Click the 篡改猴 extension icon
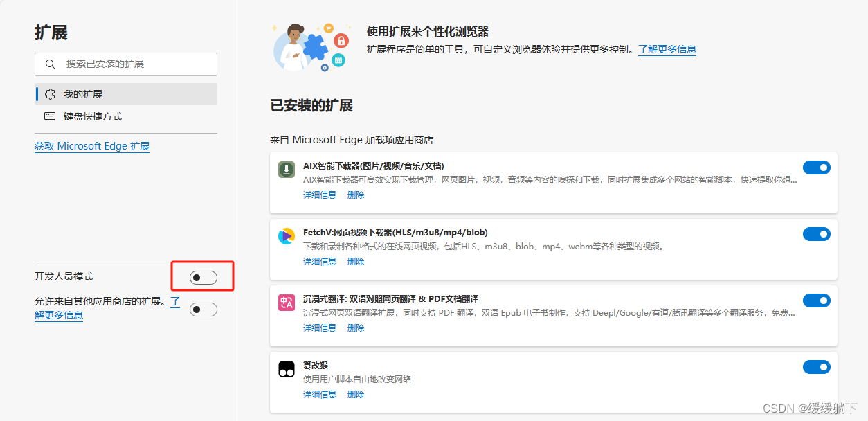 point(287,369)
